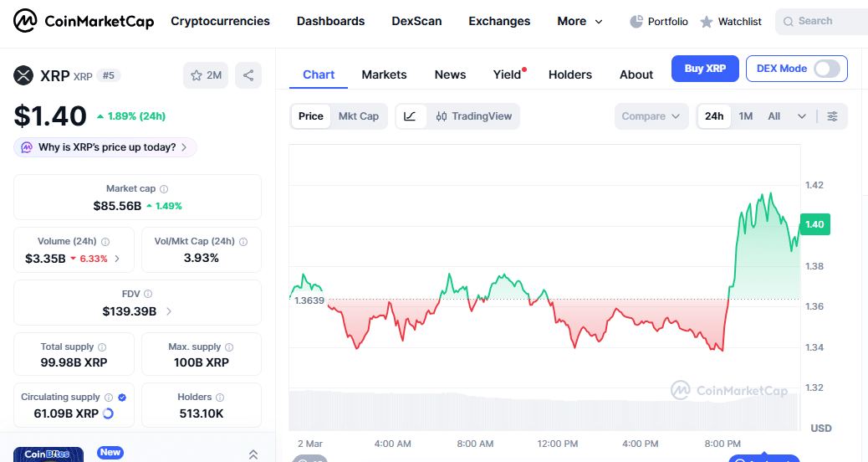This screenshot has width=868, height=462.
Task: Select the Mkt Cap chart toggle
Action: pyautogui.click(x=359, y=116)
